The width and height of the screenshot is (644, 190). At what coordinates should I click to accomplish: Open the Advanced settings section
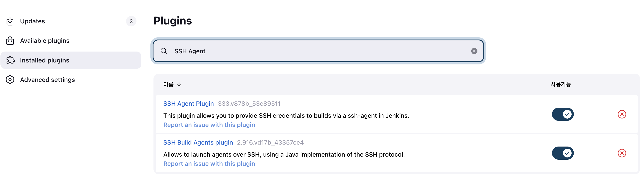(x=71, y=80)
